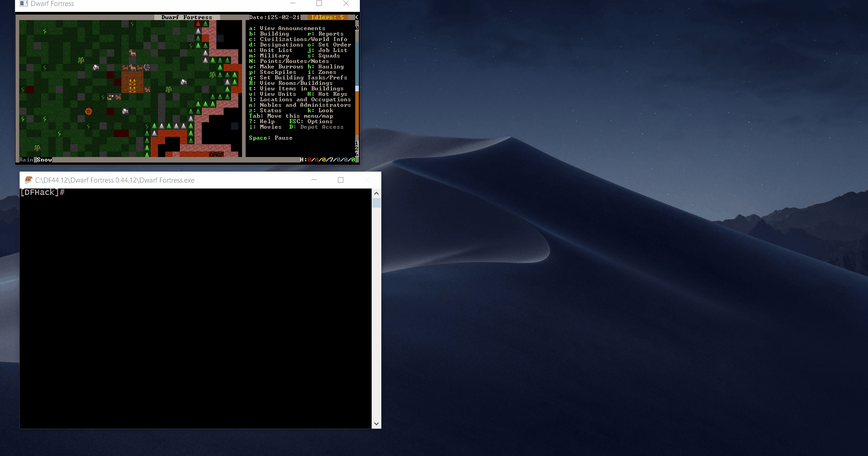Select Squads menu entry
This screenshot has height=456, width=868.
(x=324, y=56)
